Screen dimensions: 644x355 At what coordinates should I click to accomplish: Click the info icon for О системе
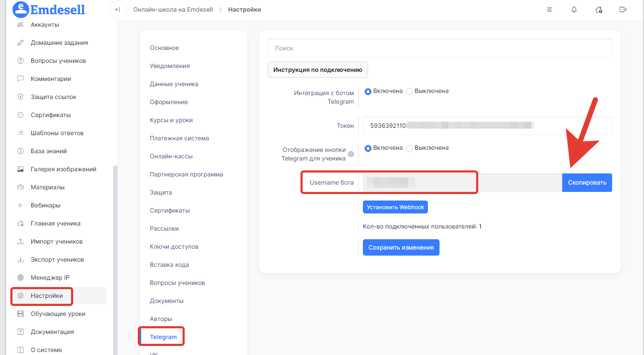tap(20, 350)
